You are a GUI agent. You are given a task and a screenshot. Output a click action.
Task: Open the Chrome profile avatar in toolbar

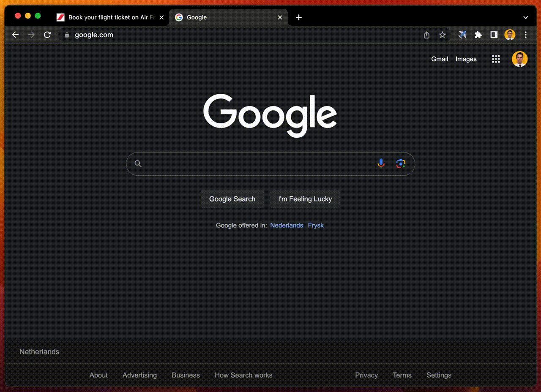[x=510, y=35]
